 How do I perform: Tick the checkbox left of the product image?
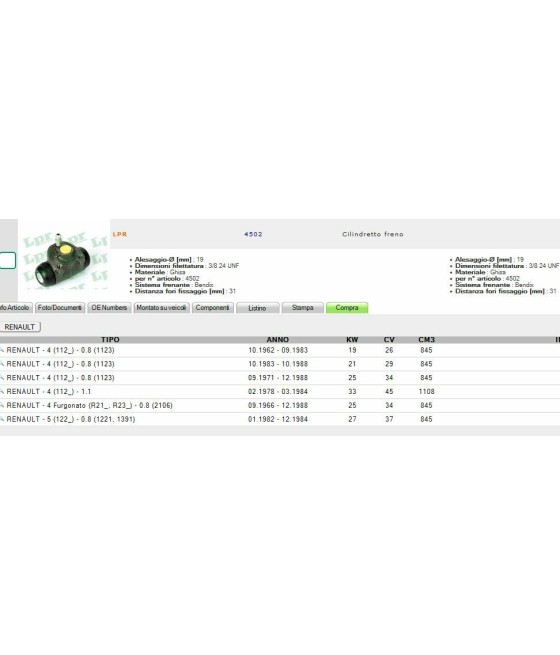click(7, 260)
